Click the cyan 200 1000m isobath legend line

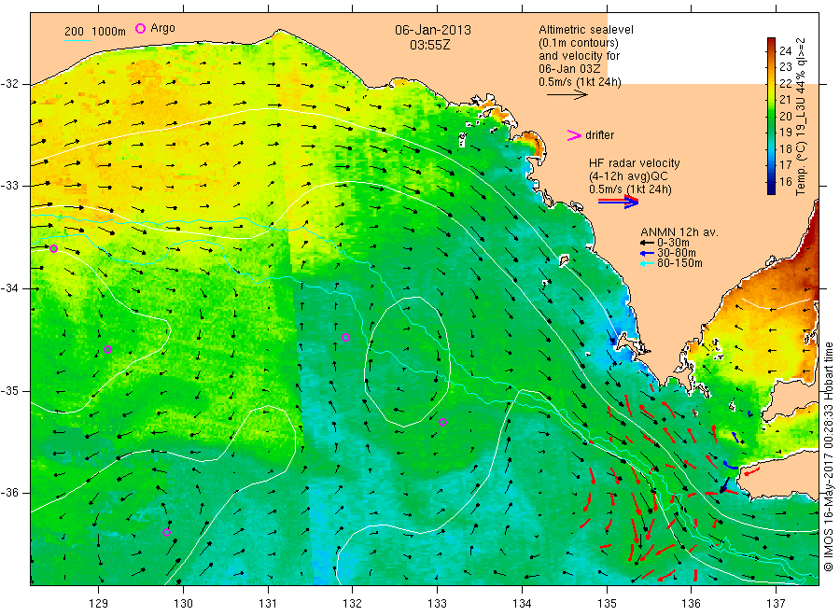coord(77,40)
